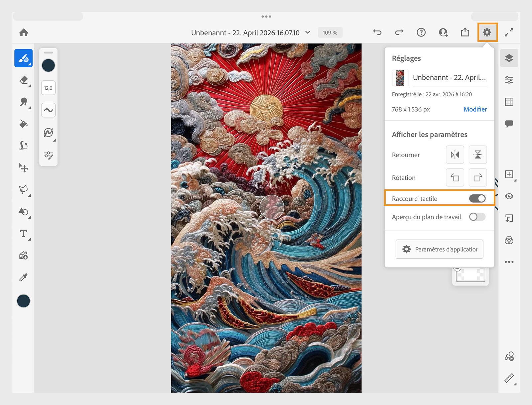Select the Smudge tool
The width and height of the screenshot is (532, 405).
coord(24,102)
